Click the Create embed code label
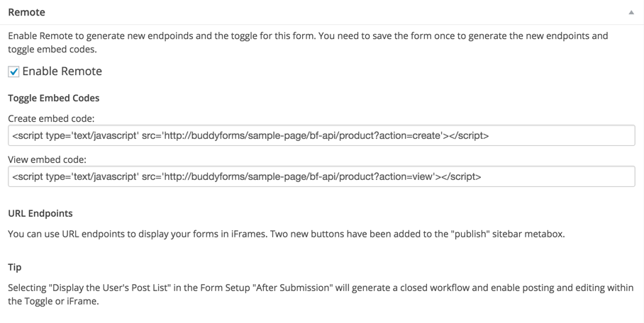This screenshot has height=323, width=644. click(51, 118)
